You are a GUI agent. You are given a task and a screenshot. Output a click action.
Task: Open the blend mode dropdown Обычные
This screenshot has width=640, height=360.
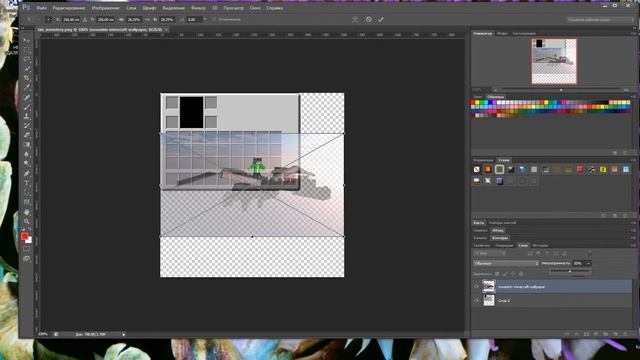click(506, 263)
